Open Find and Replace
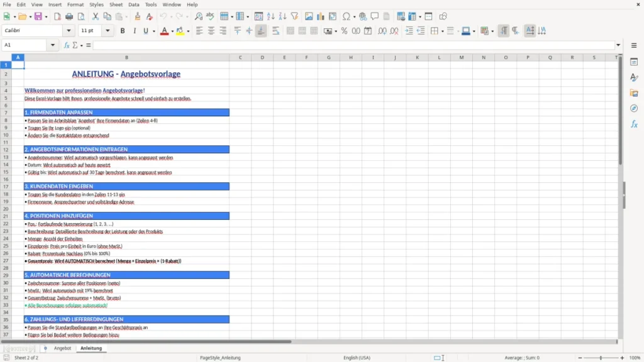This screenshot has height=362, width=644. pos(198,16)
